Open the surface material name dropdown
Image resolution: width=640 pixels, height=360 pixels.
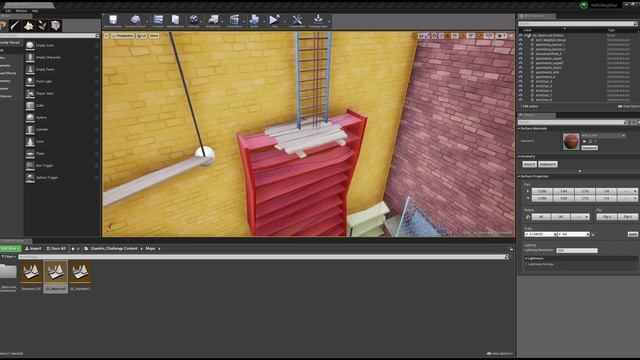point(603,135)
